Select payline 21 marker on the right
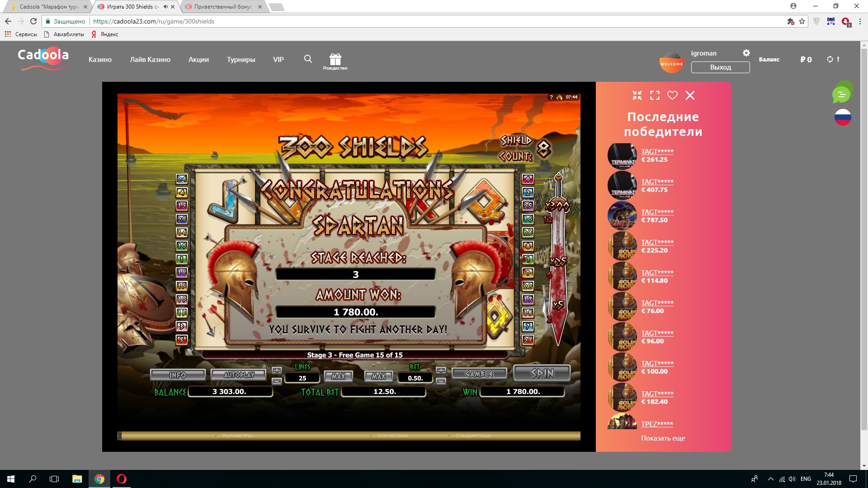The height and width of the screenshot is (488, 868). [528, 340]
